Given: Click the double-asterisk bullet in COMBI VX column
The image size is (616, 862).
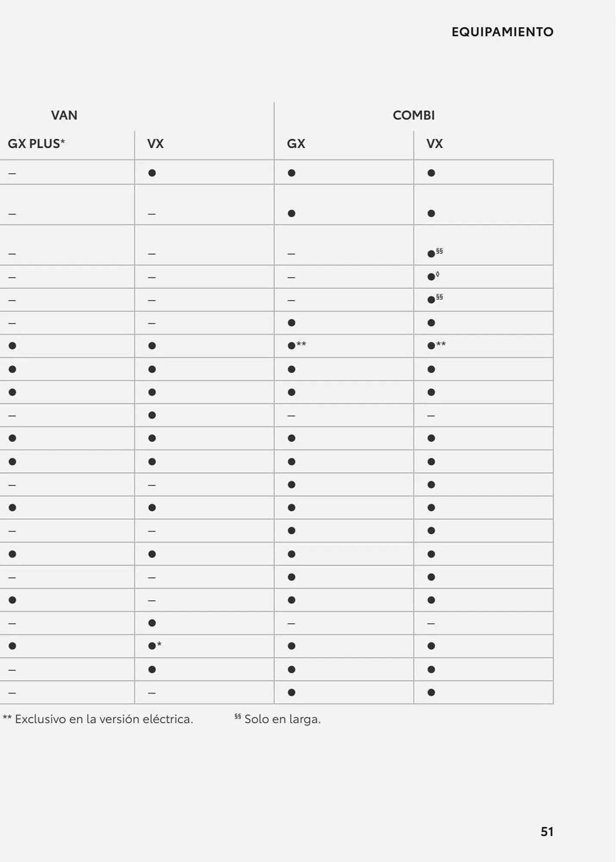Looking at the screenshot, I should pyautogui.click(x=431, y=346).
